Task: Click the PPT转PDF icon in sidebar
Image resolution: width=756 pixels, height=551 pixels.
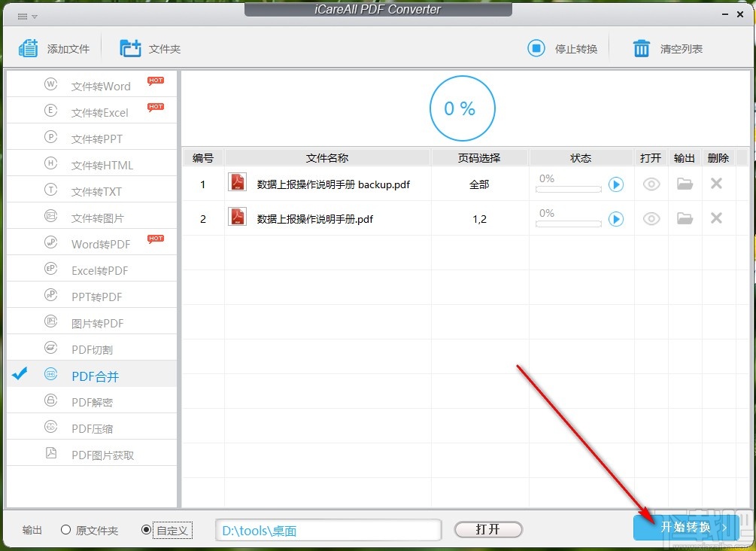Action: (x=50, y=295)
